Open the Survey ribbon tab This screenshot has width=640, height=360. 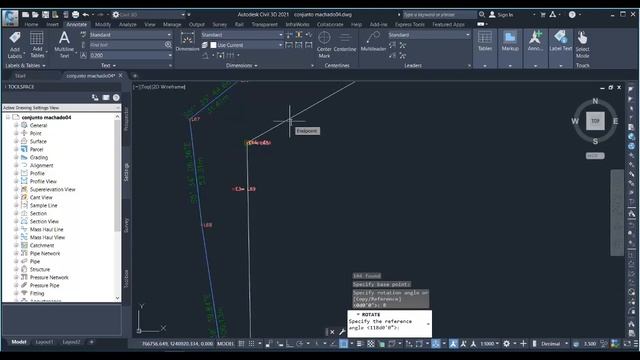219,24
